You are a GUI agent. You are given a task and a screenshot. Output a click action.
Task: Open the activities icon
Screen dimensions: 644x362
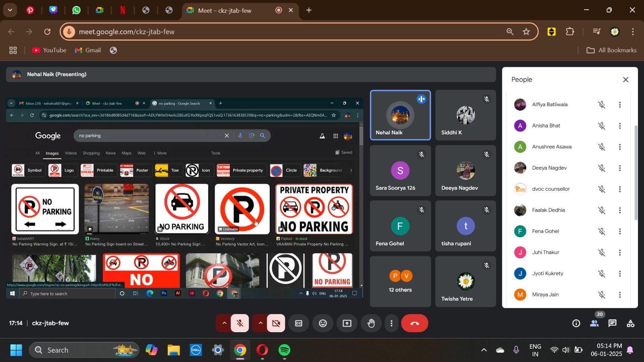pyautogui.click(x=630, y=323)
